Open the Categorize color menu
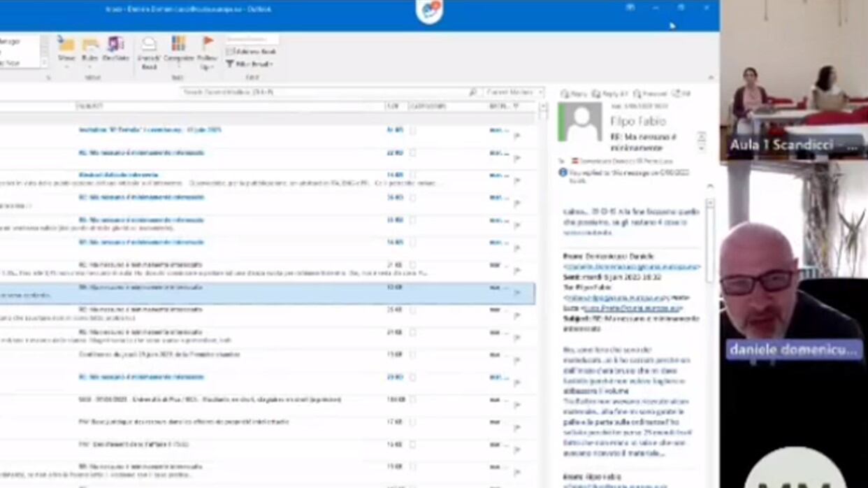This screenshot has width=868, height=488. pos(179,53)
